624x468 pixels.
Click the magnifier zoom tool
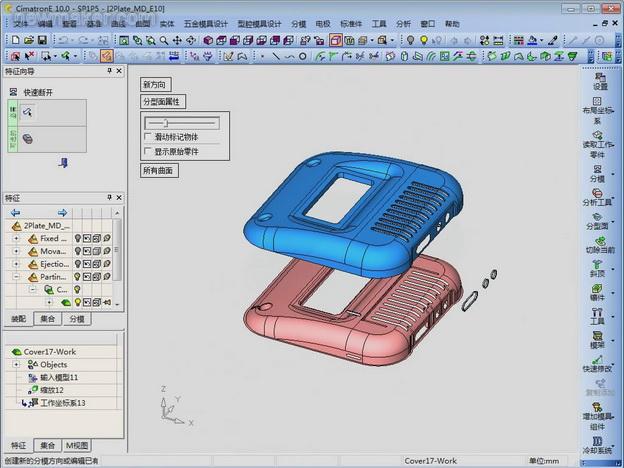pos(164,40)
